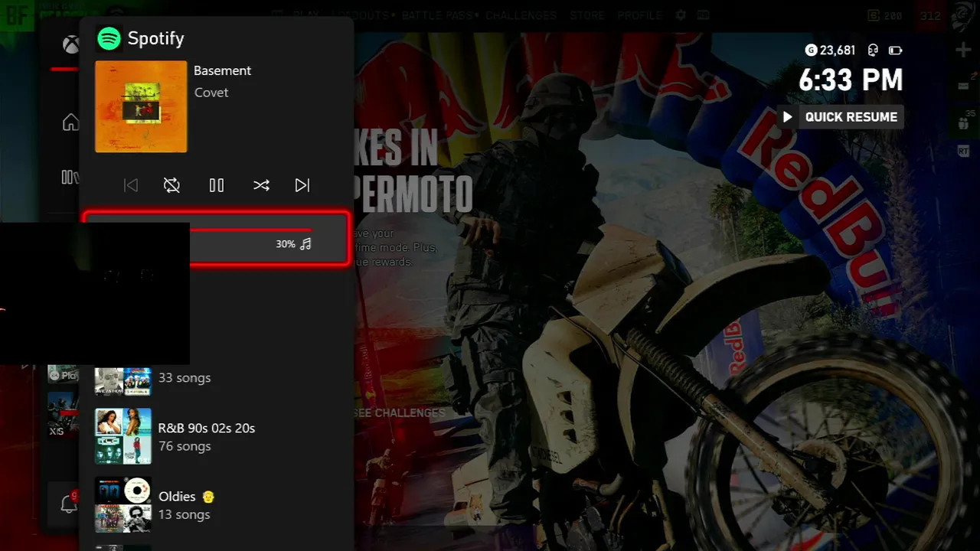Open Home icon in Xbox guide

coord(70,122)
